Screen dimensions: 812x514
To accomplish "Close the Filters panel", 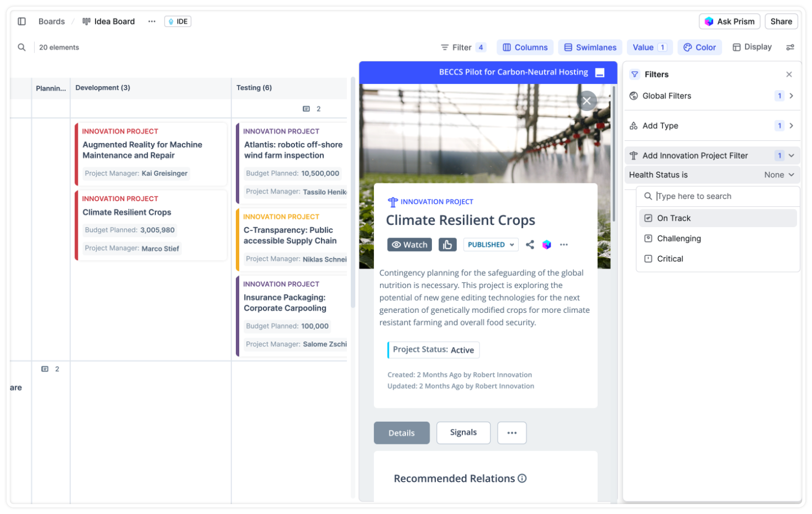I will tap(789, 75).
